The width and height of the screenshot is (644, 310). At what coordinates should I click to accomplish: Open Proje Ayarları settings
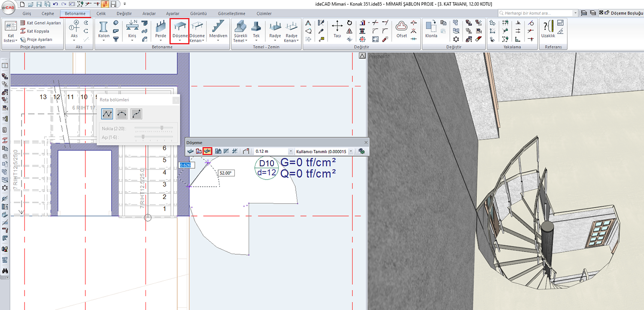pos(36,40)
